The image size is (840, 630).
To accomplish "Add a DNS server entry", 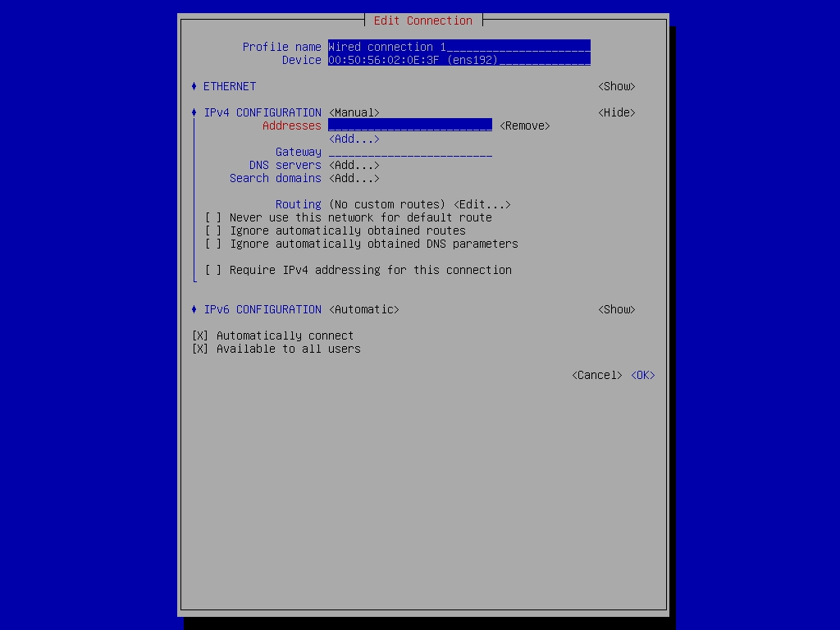I will coord(354,165).
